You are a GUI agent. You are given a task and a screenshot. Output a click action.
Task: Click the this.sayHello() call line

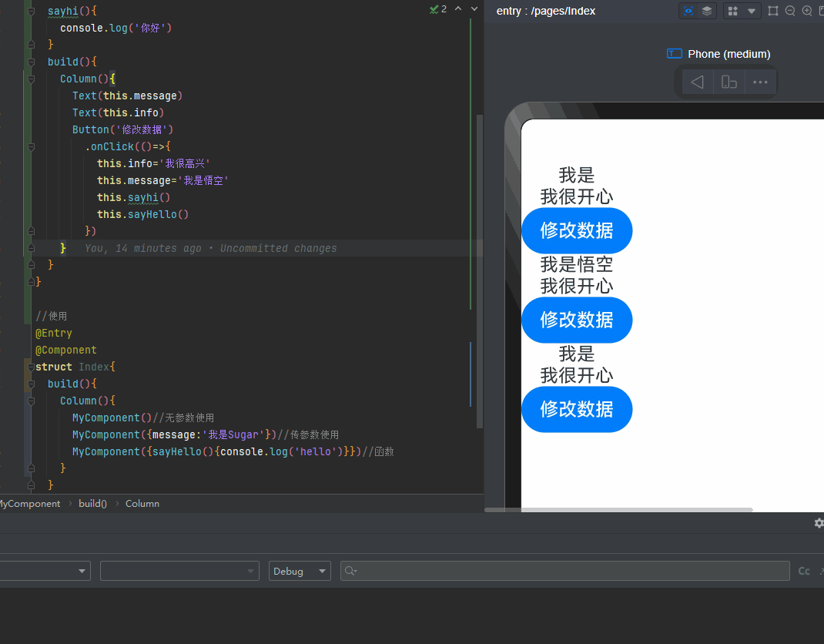(142, 214)
